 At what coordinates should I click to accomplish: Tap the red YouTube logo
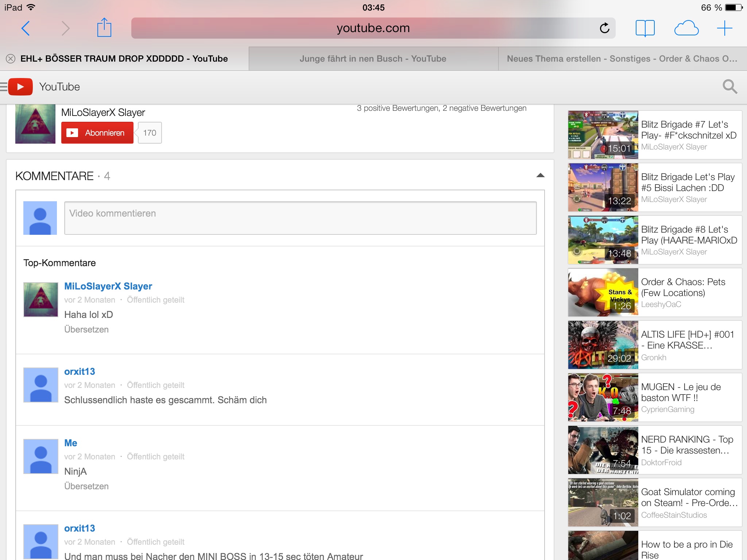21,87
